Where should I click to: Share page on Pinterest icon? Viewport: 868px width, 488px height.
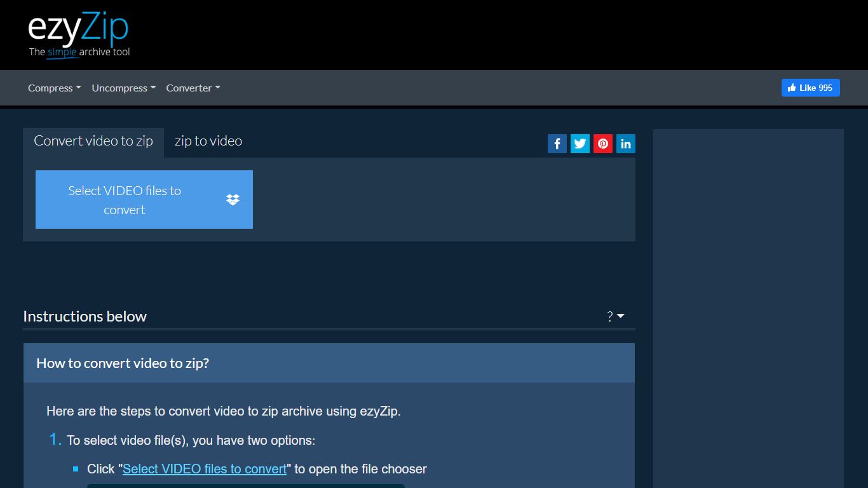[x=603, y=144]
